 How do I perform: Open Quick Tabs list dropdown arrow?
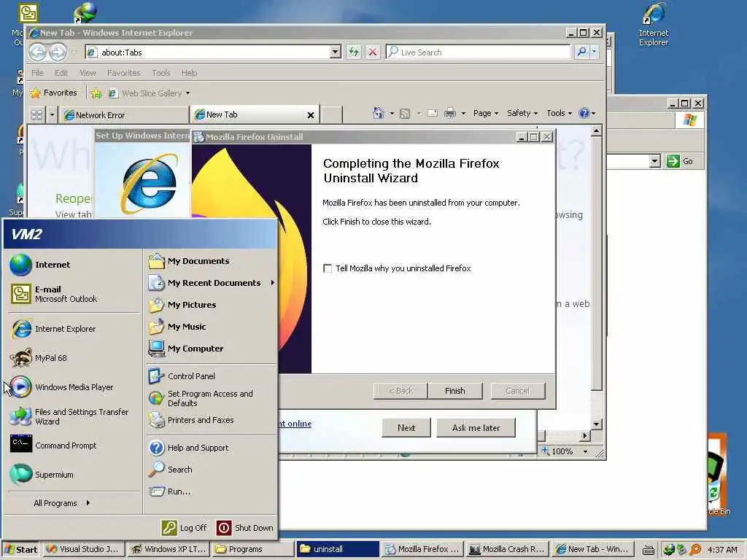pos(52,114)
